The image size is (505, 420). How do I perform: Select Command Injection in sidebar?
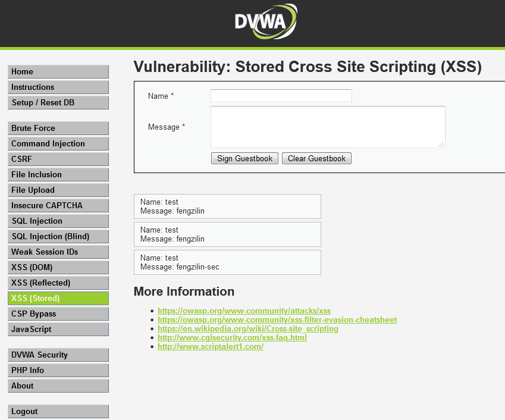(x=58, y=143)
